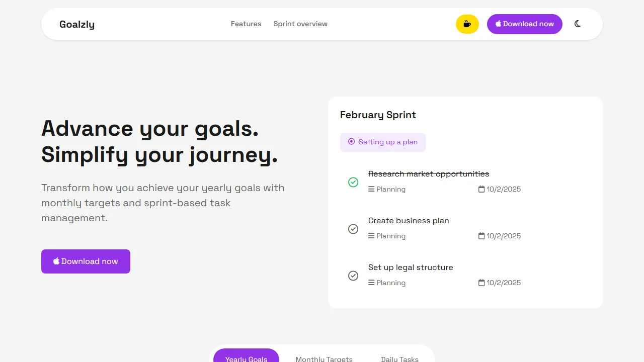Click the calendar icon for Set up legal structure
644x362 pixels.
(481, 283)
